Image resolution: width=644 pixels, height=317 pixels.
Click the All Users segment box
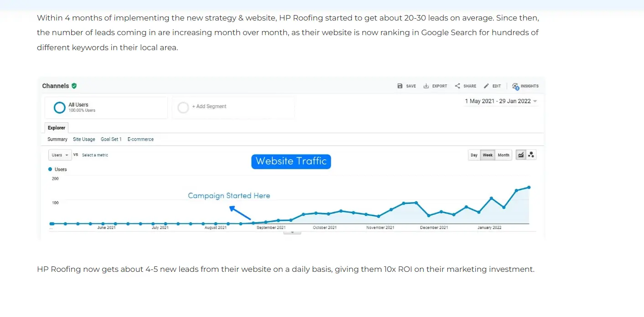[106, 108]
